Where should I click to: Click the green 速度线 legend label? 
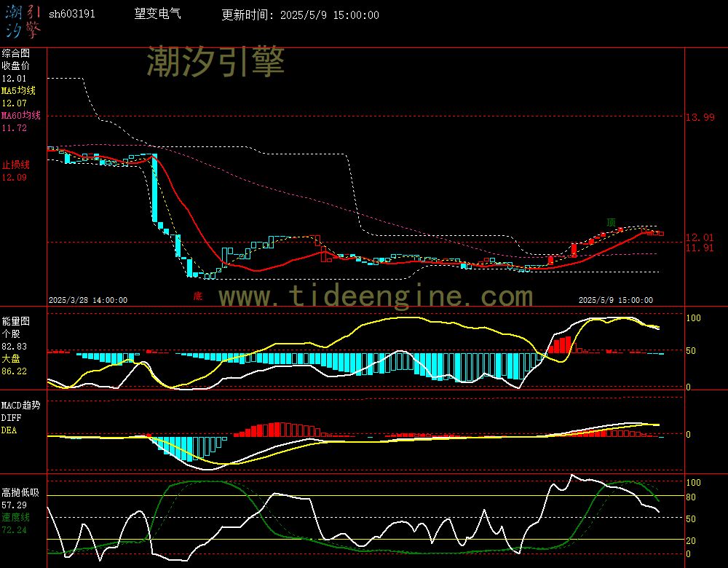pos(15,517)
